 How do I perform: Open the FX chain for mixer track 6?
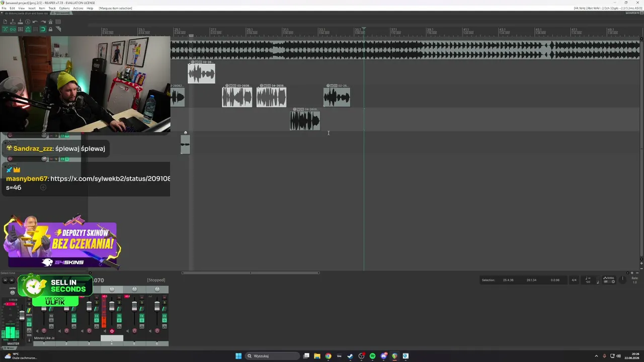click(165, 317)
